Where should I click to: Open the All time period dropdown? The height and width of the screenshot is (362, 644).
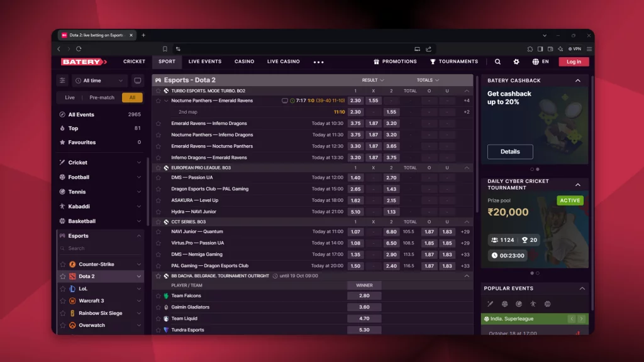(99, 80)
